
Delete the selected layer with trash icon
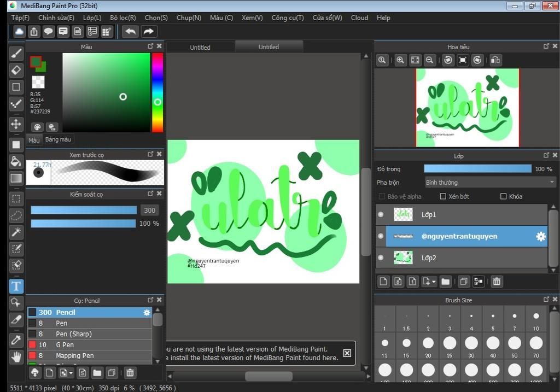click(x=497, y=282)
